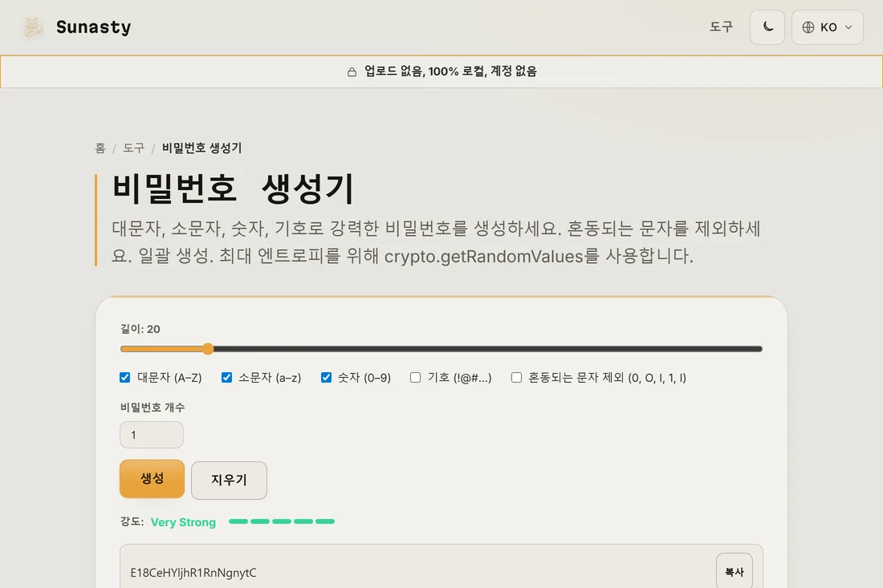Focus the 비밀번호 개수 input field
Image resolution: width=883 pixels, height=588 pixels.
152,435
